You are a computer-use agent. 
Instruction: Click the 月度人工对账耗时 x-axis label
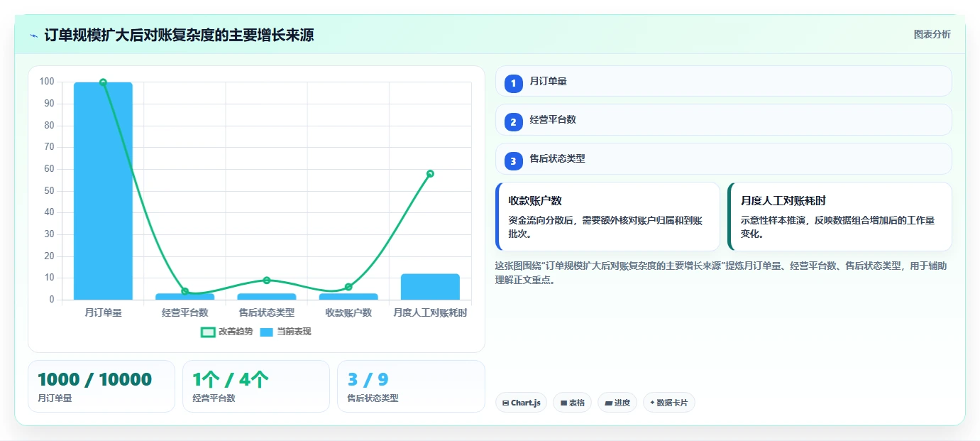coord(430,312)
